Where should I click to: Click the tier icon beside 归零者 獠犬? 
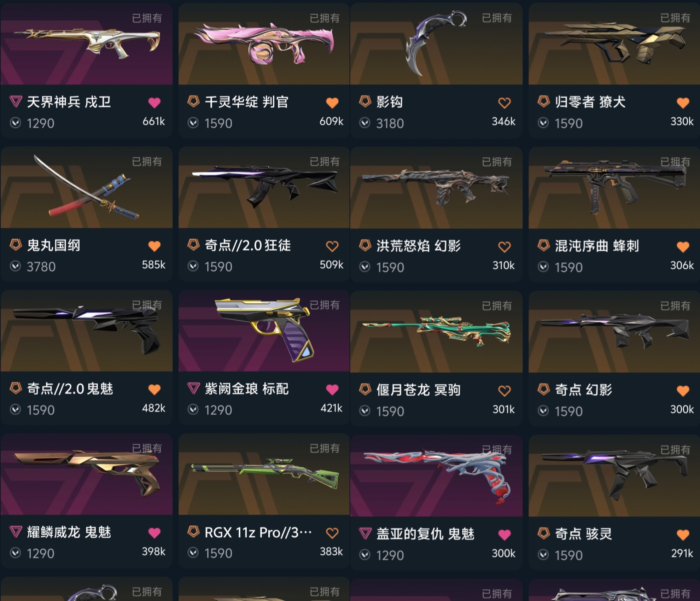coord(543,101)
